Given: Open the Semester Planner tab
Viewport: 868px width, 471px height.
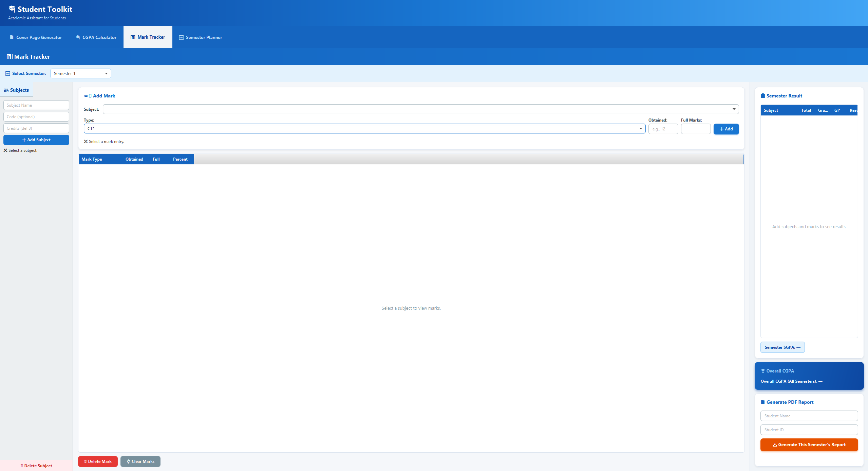Looking at the screenshot, I should [x=201, y=37].
